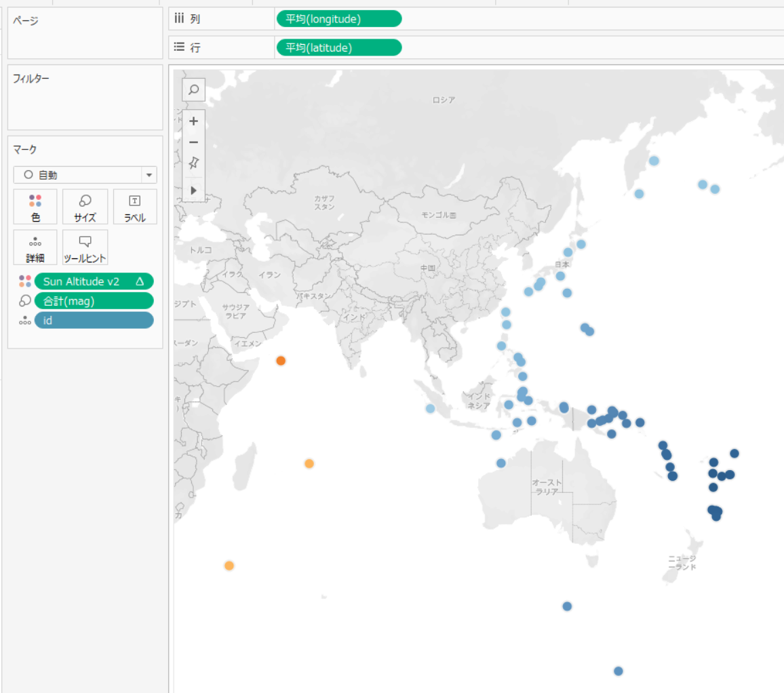Toggle the map pin icon
The height and width of the screenshot is (693, 784).
coord(193,163)
